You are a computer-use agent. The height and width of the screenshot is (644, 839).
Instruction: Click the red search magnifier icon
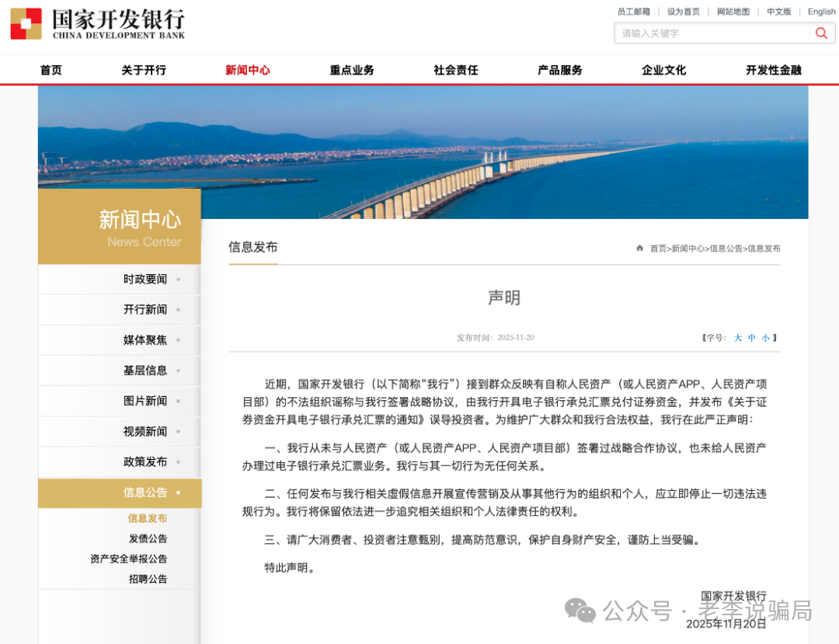click(821, 33)
